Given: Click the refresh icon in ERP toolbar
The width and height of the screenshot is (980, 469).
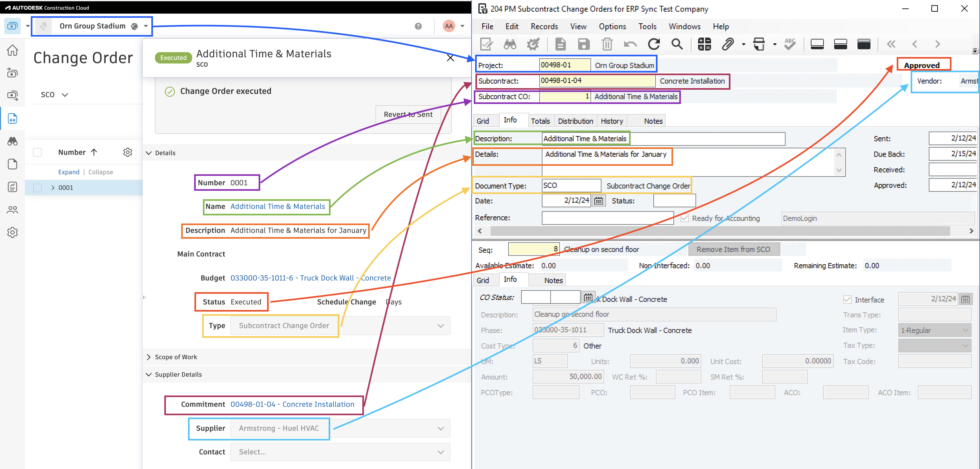Looking at the screenshot, I should (x=654, y=44).
